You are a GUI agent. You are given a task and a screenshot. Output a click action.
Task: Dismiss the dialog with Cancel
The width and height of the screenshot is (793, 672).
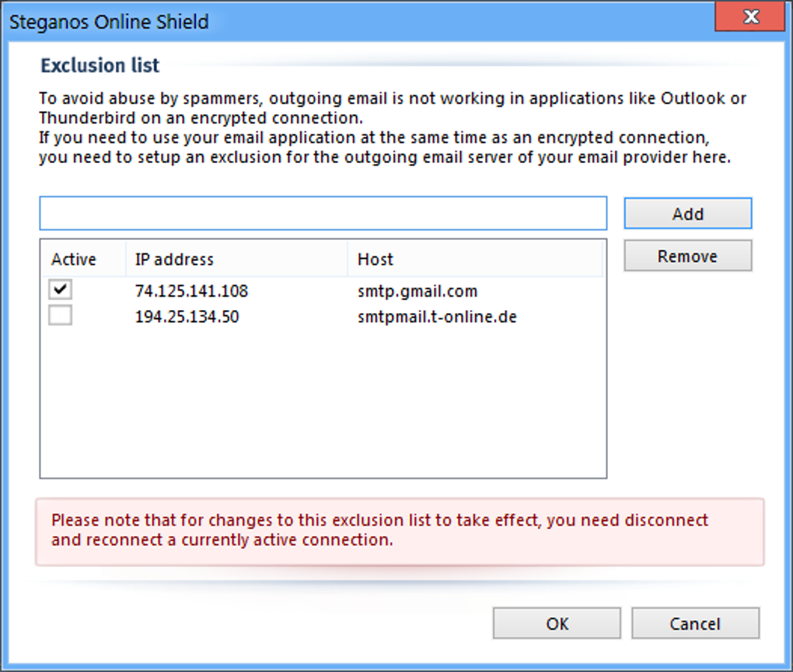[695, 624]
